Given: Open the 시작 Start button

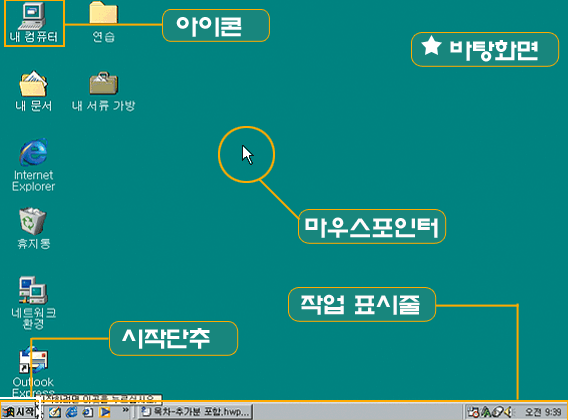Looking at the screenshot, I should (19, 412).
